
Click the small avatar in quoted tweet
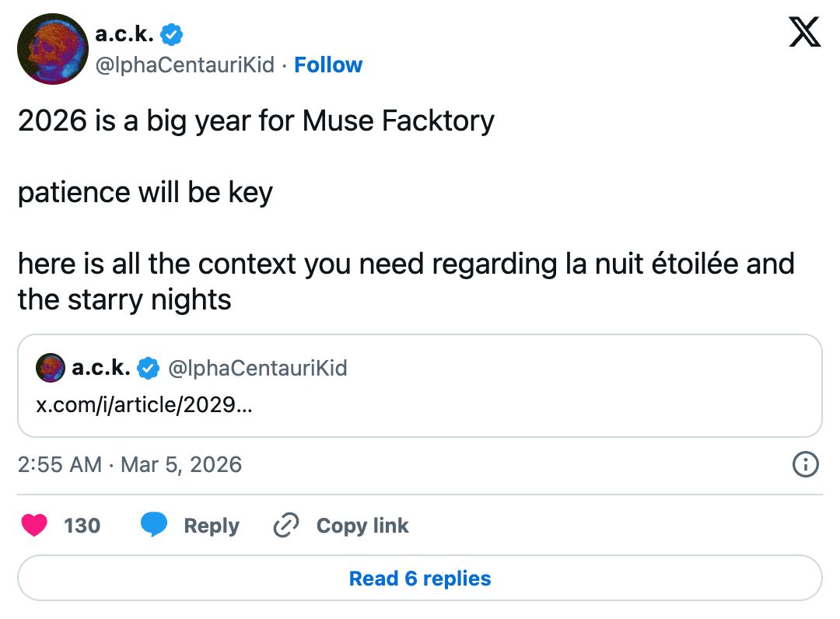[x=51, y=368]
